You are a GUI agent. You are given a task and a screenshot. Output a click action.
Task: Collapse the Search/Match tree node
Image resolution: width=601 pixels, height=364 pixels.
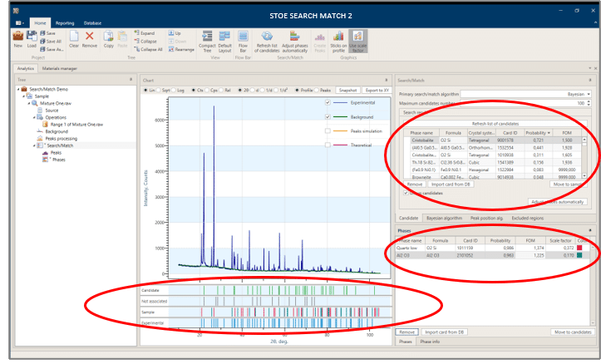(34, 145)
